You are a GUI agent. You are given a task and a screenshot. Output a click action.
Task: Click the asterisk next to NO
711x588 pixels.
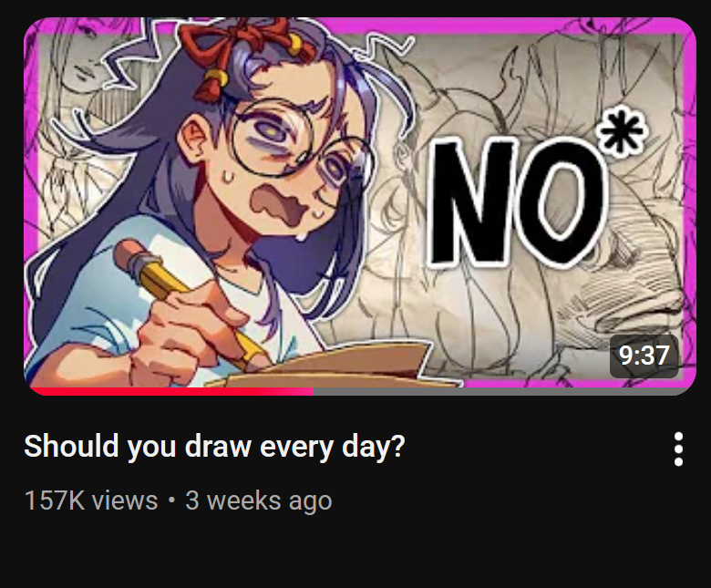[x=622, y=131]
